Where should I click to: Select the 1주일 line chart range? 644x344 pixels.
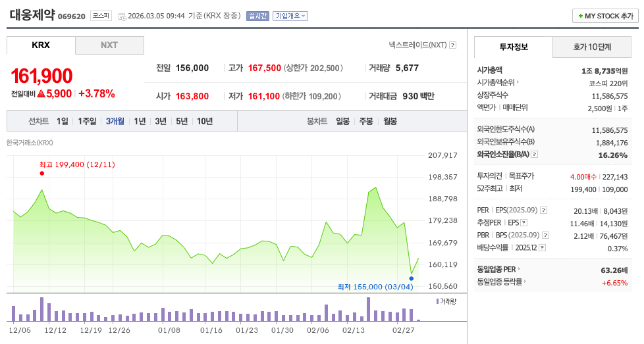(x=87, y=122)
